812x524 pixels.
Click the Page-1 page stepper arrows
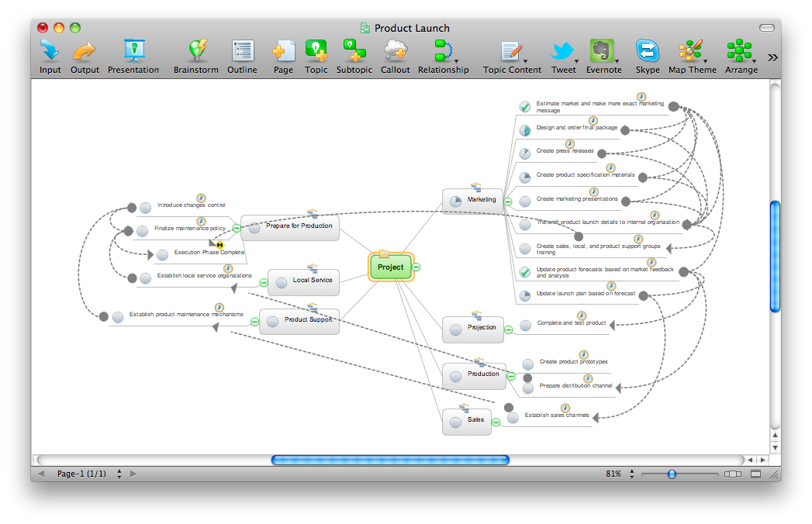(119, 474)
